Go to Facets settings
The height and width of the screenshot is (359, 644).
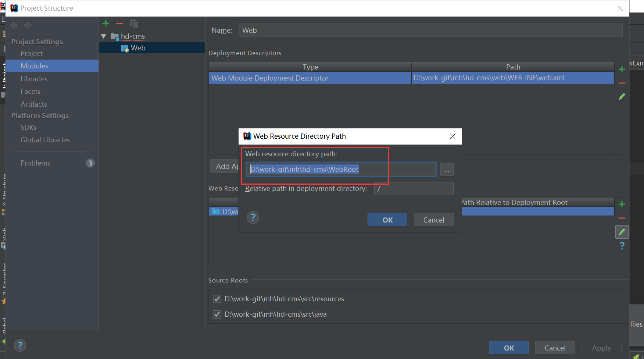click(31, 91)
